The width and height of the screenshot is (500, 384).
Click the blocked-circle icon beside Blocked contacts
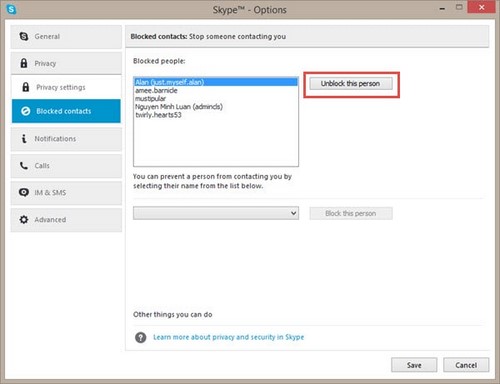click(x=26, y=111)
